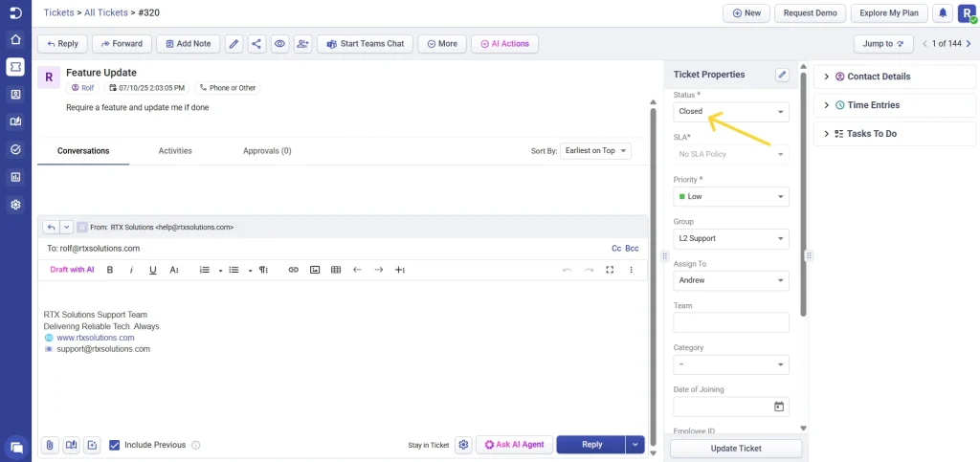This screenshot has width=980, height=462.
Task: Apply italic formatting in reply editor
Action: click(131, 270)
